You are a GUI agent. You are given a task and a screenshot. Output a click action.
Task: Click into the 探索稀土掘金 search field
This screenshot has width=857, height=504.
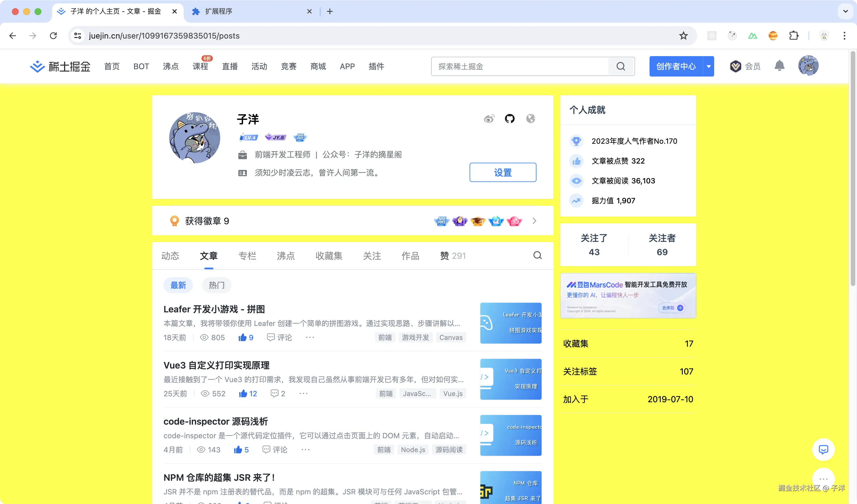[520, 66]
